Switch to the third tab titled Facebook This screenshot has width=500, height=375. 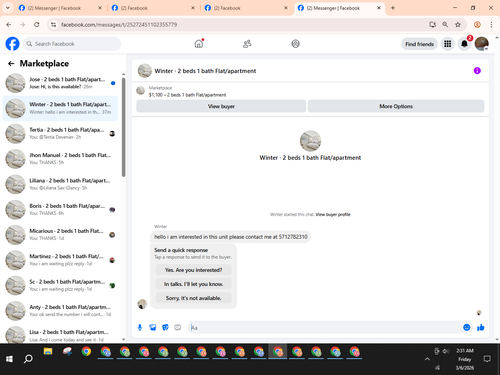[245, 8]
